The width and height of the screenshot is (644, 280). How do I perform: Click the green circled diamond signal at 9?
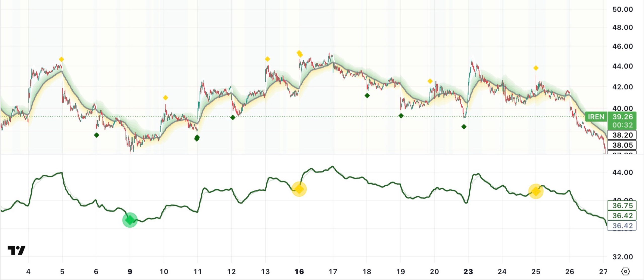pyautogui.click(x=130, y=220)
